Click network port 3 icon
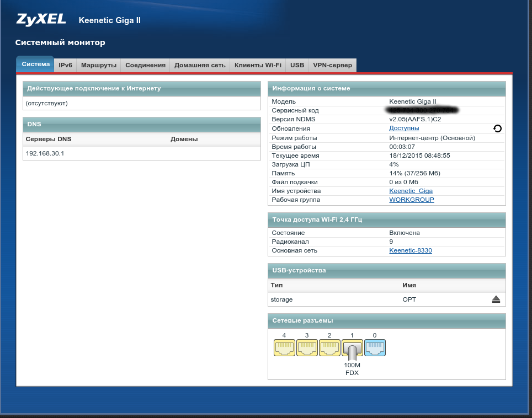Image resolution: width=532 pixels, height=418 pixels. [307, 347]
